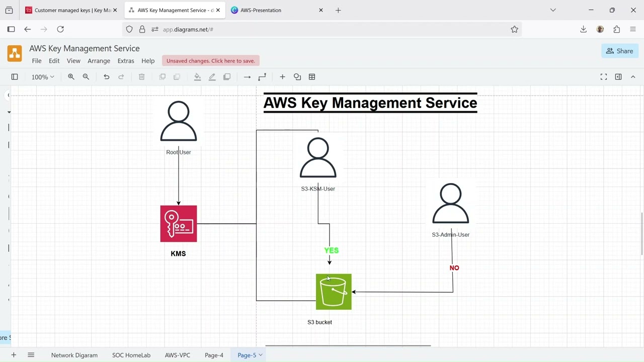Open the browser application menu
The image size is (644, 362).
point(633,29)
